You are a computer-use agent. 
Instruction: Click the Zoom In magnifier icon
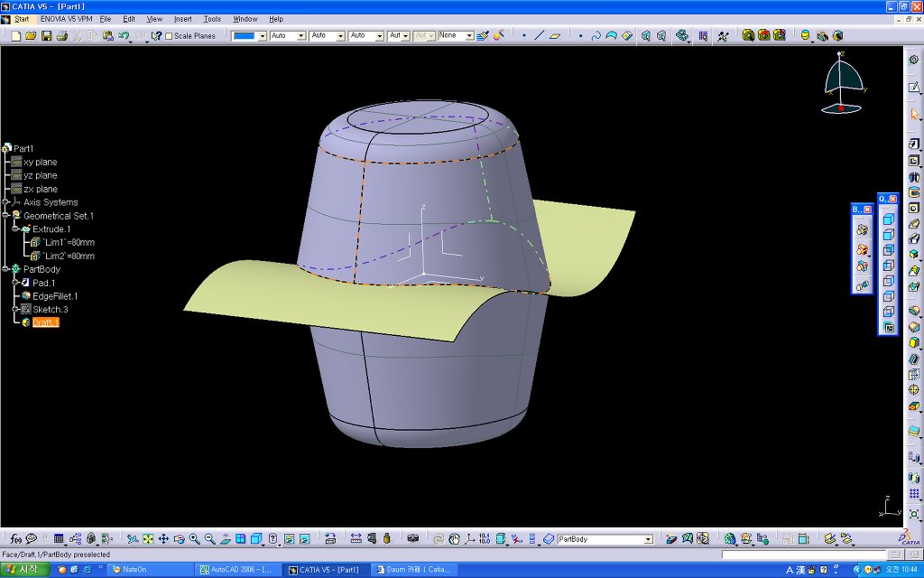194,539
